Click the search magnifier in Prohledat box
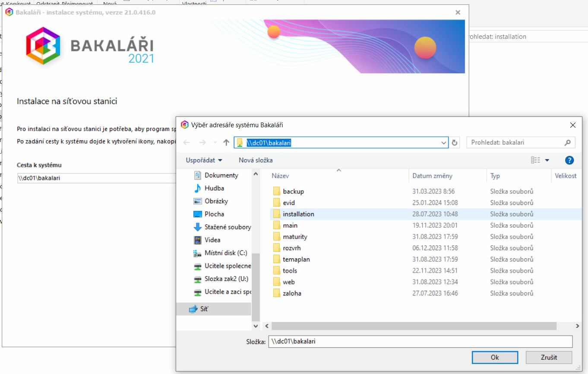 click(568, 142)
